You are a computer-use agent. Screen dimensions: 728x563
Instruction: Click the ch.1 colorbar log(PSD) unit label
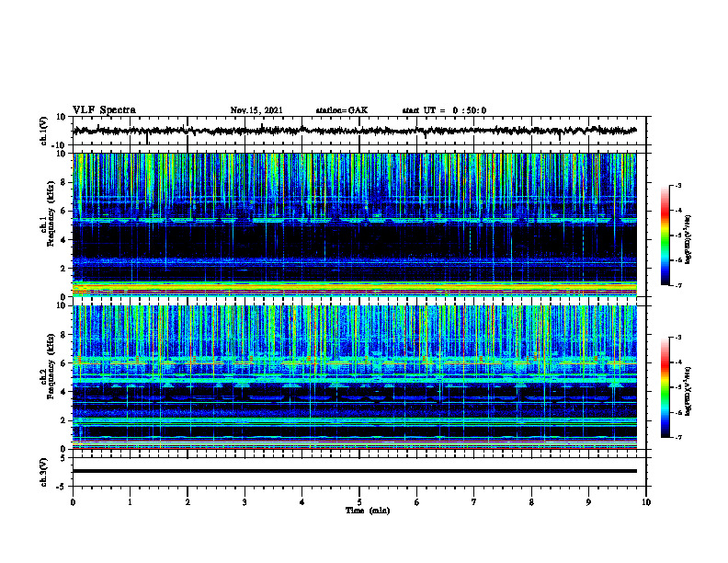(688, 239)
